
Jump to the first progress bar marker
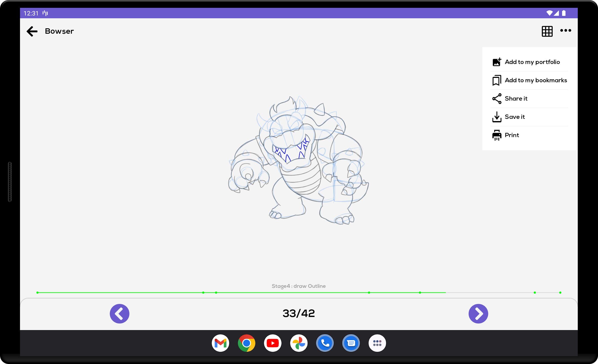(37, 292)
